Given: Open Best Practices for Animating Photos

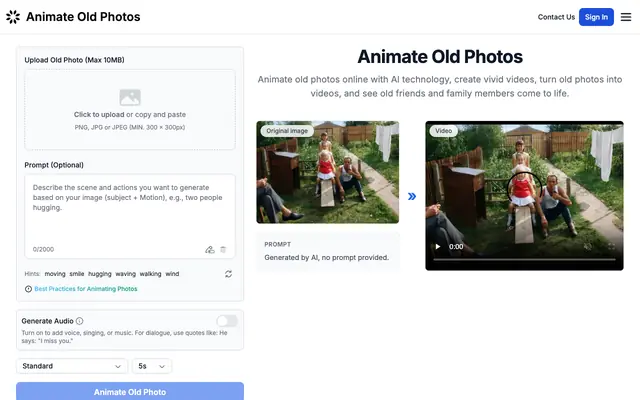Looking at the screenshot, I should point(86,289).
